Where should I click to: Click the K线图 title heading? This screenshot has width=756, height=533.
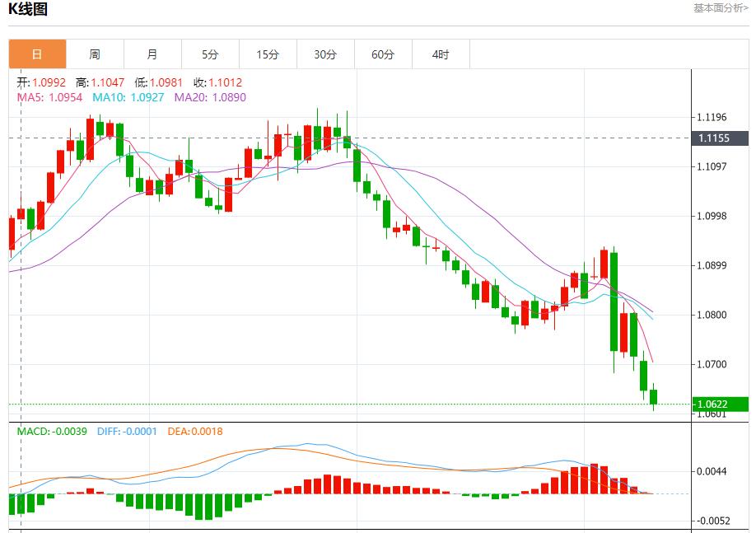[28, 10]
